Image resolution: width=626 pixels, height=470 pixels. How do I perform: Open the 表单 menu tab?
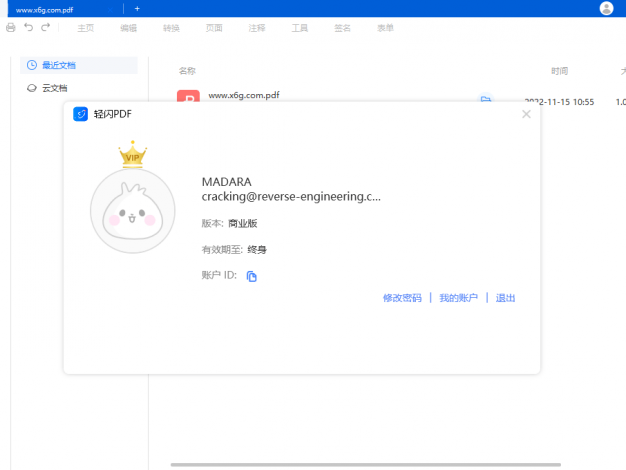tap(385, 28)
